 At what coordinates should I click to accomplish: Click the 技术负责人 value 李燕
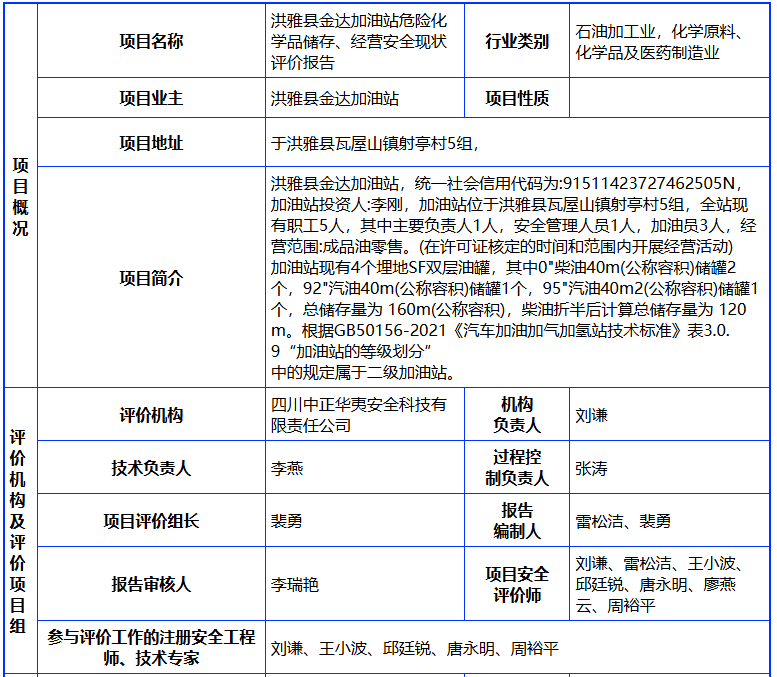click(287, 468)
